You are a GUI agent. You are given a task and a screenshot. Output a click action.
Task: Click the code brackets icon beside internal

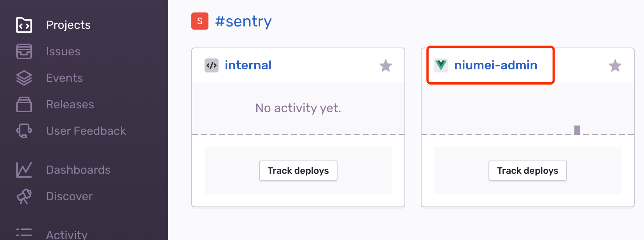click(x=211, y=65)
